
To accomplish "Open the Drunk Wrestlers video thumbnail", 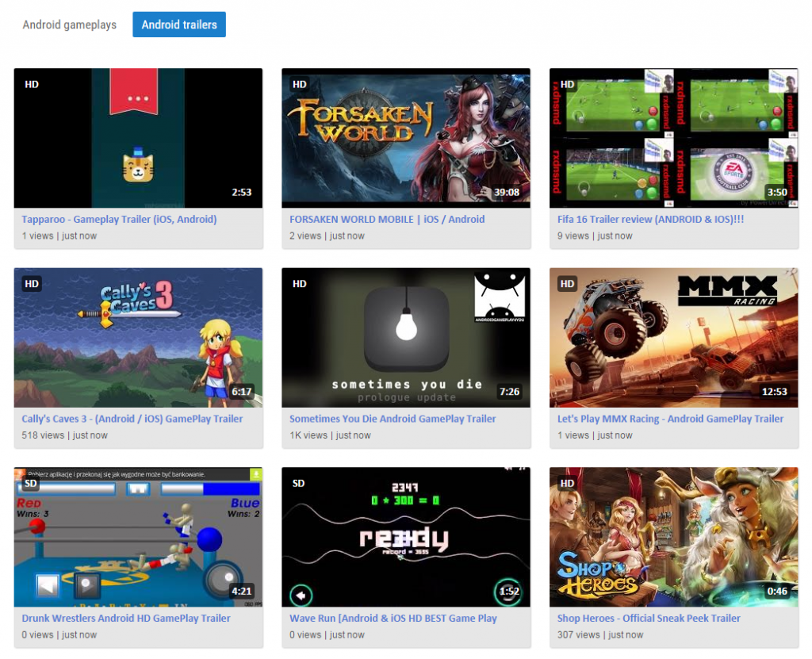I will tap(138, 537).
